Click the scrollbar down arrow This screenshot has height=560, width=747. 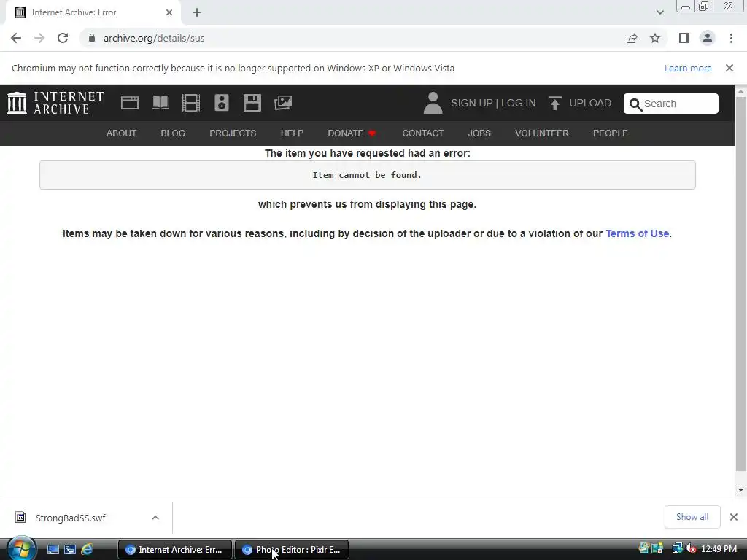tap(741, 490)
